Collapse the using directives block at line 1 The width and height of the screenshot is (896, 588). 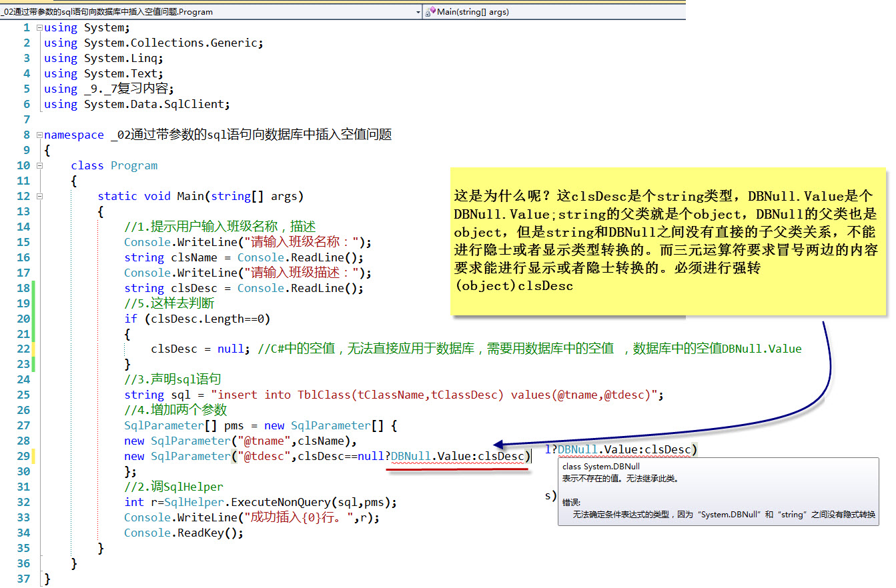tap(39, 27)
